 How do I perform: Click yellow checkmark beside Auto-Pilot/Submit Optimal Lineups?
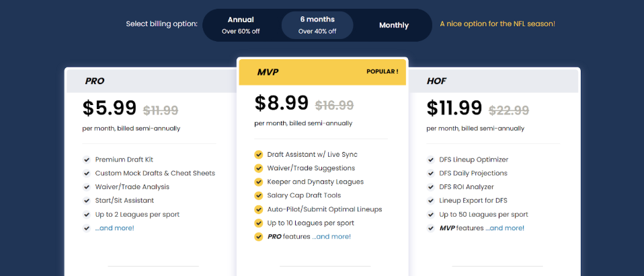coord(258,209)
